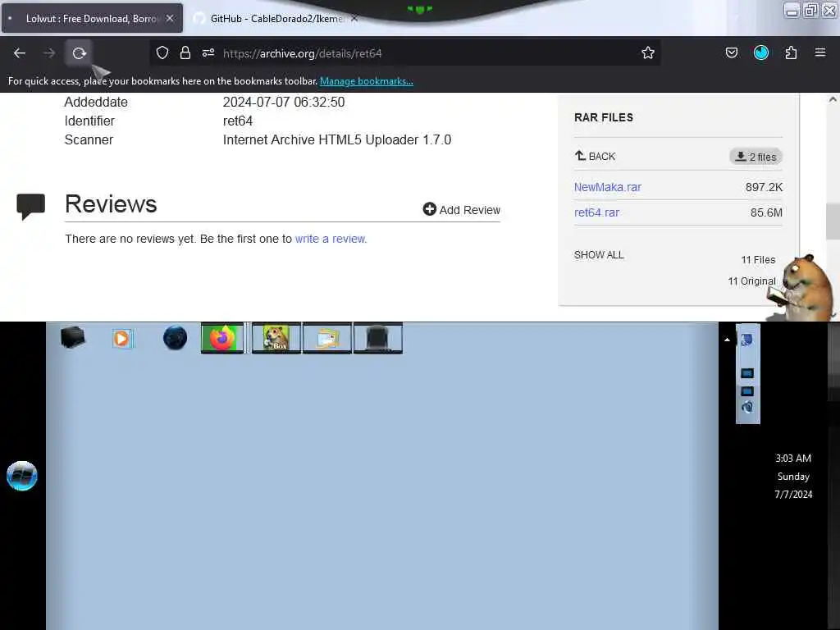840x630 pixels.
Task: Click the page scrollbar thumb
Action: pos(833,221)
